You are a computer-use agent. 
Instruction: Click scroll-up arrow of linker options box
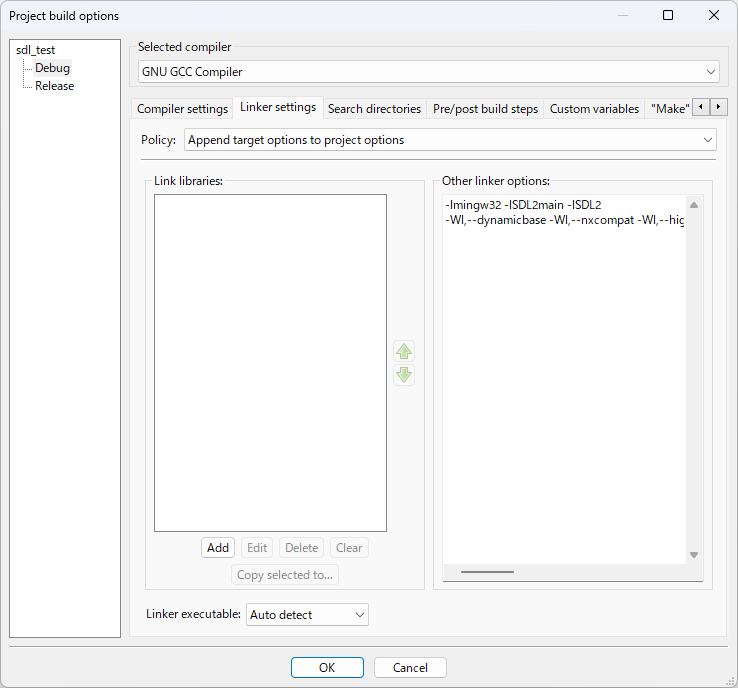point(694,205)
